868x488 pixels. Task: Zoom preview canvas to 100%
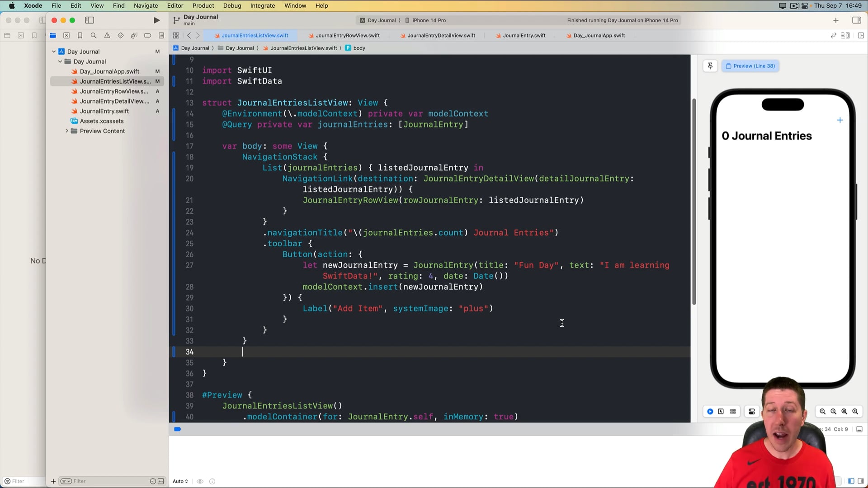pyautogui.click(x=834, y=412)
